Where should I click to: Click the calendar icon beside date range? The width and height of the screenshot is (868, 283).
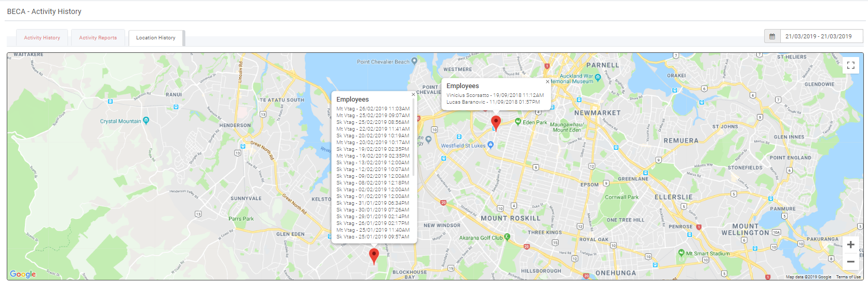pyautogui.click(x=772, y=37)
